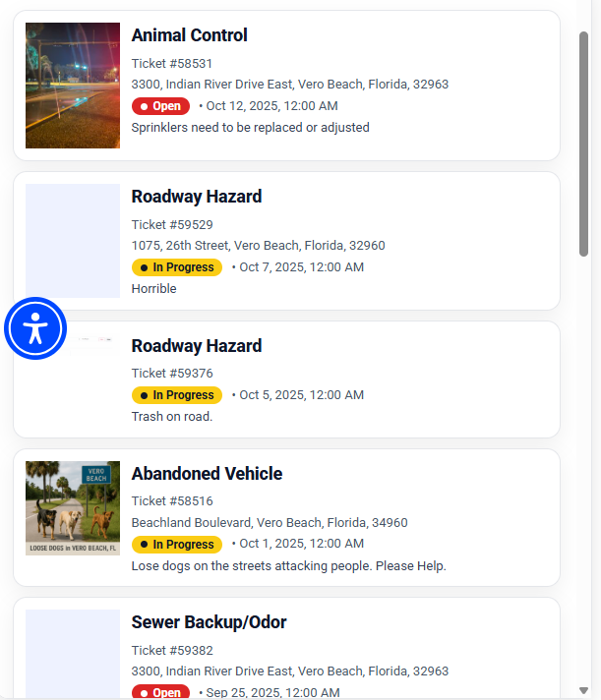The height and width of the screenshot is (700, 601).
Task: Click the 'Lose dogs on the streets' description
Action: [x=288, y=566]
